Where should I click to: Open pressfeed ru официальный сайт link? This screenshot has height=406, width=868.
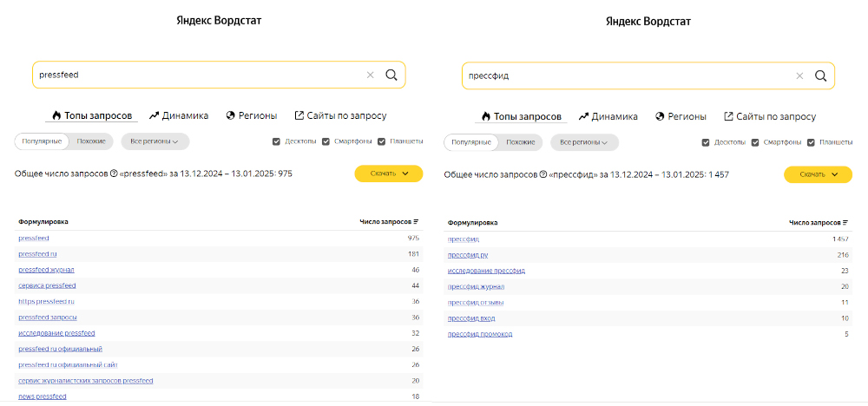click(x=68, y=365)
